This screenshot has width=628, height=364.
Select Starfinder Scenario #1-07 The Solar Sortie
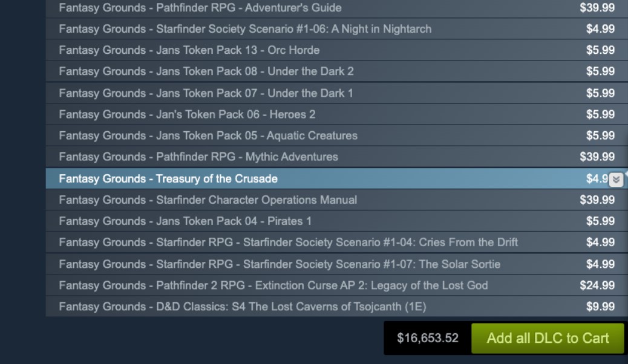tap(280, 264)
